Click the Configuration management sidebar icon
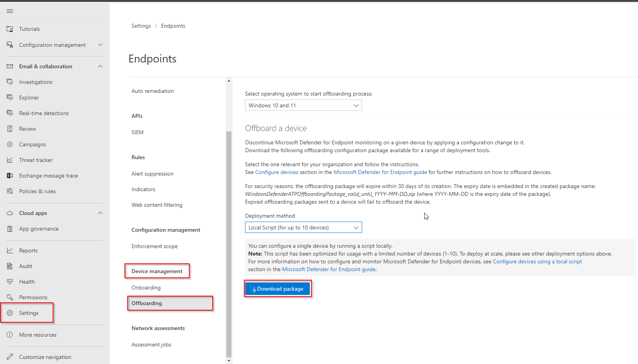 point(10,45)
